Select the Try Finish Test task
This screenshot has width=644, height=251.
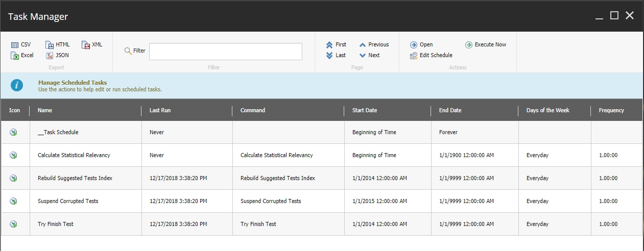tap(55, 224)
